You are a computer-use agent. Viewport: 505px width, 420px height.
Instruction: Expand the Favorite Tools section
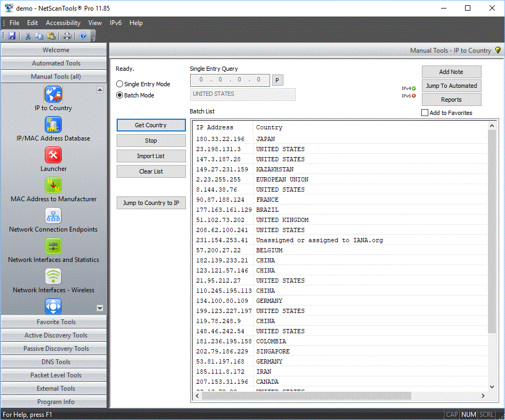point(56,322)
